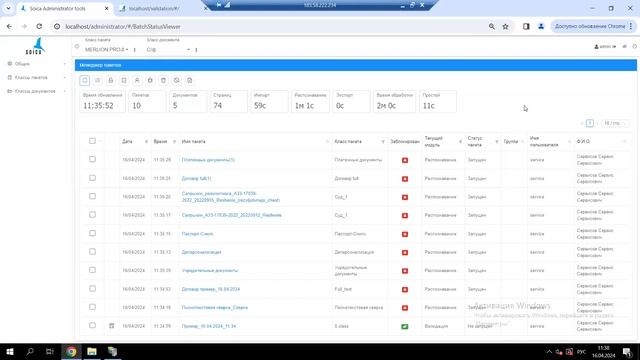Click the green unlocked icon in the last row

click(x=405, y=327)
